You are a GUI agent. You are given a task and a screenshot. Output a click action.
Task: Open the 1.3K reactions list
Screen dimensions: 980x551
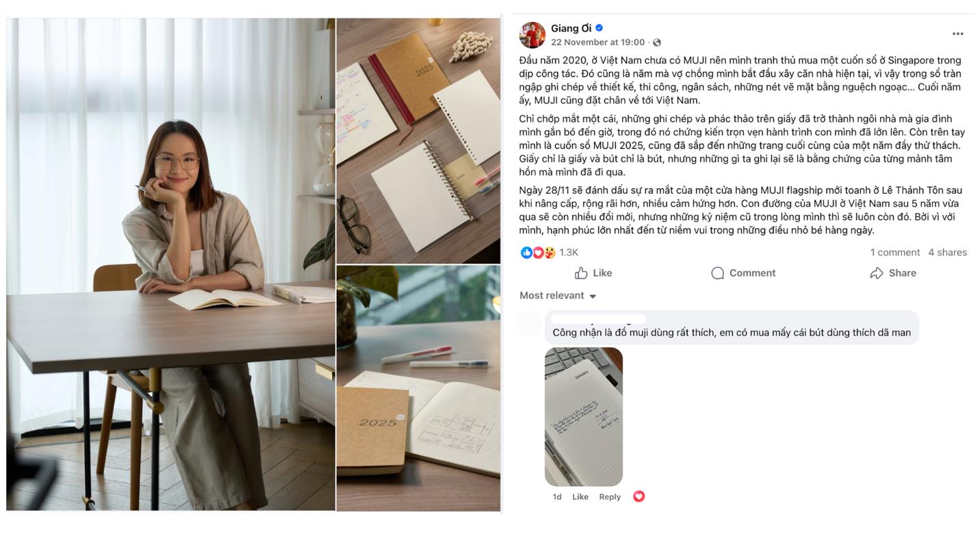click(x=569, y=253)
